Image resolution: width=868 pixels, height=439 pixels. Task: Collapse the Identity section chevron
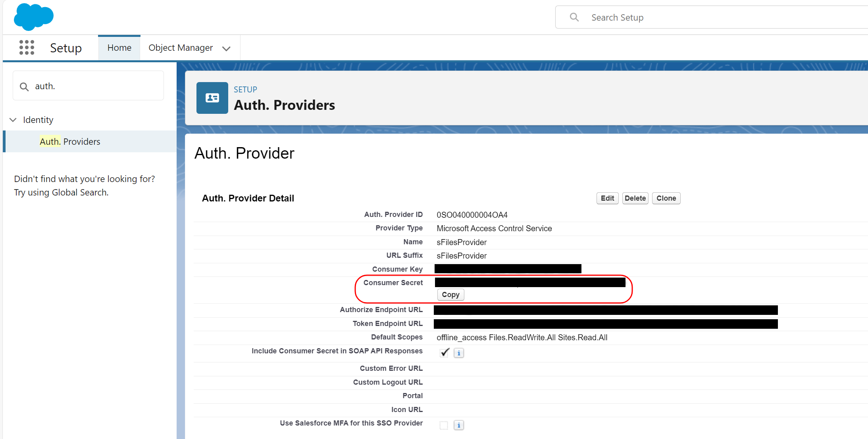[x=13, y=120]
